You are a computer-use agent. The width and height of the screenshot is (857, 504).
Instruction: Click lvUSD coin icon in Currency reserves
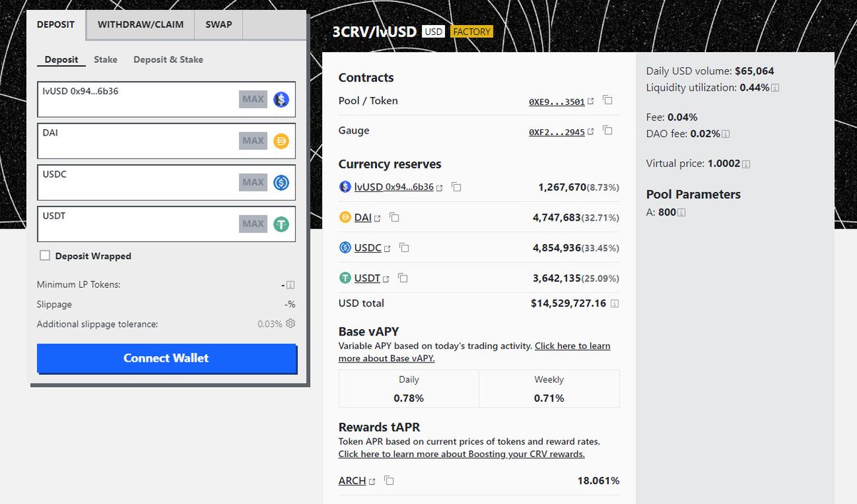pos(346,187)
